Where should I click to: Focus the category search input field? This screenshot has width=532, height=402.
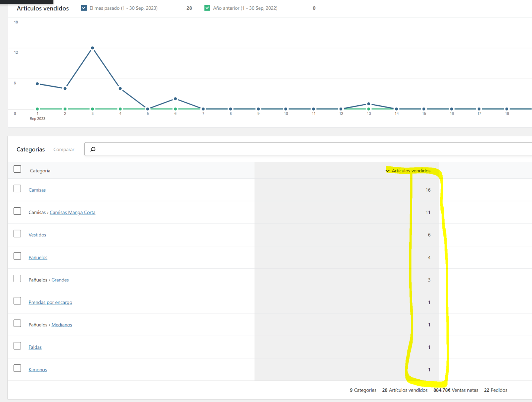point(308,149)
